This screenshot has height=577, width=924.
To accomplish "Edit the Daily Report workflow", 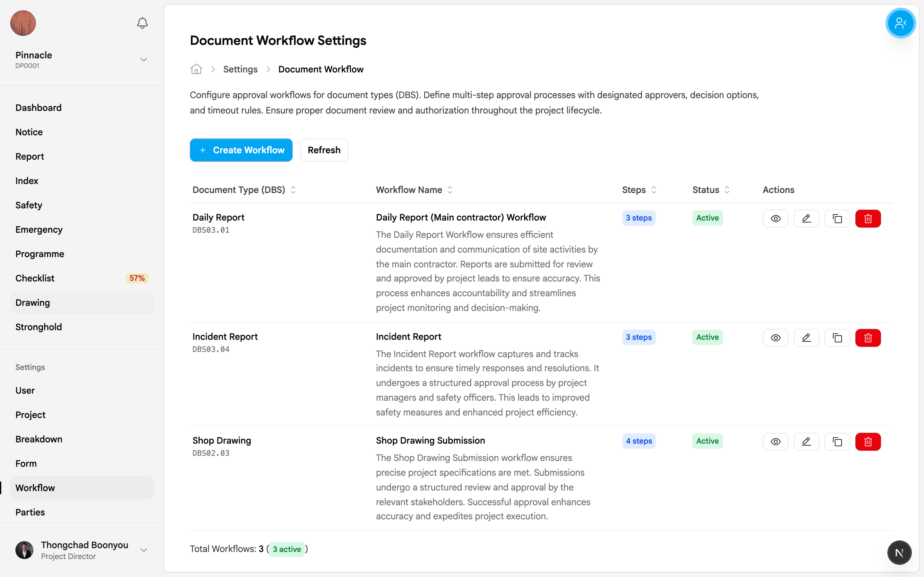I will (806, 218).
